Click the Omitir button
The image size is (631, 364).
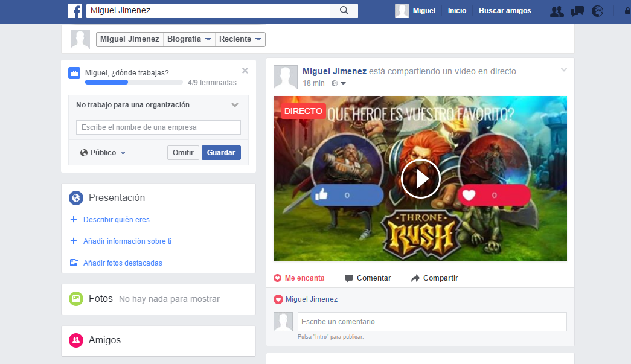(x=183, y=153)
